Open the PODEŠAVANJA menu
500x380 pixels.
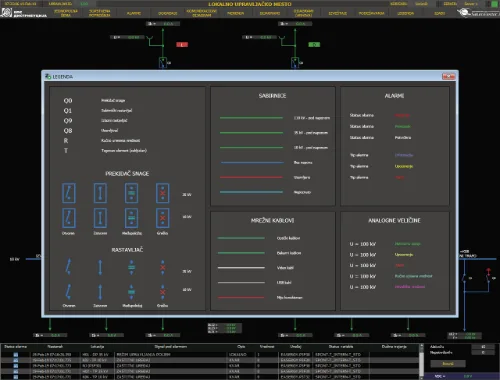pos(371,13)
